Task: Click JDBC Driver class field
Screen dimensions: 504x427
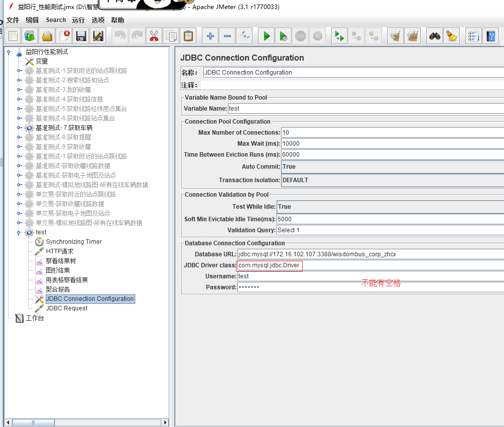Action: [371, 265]
